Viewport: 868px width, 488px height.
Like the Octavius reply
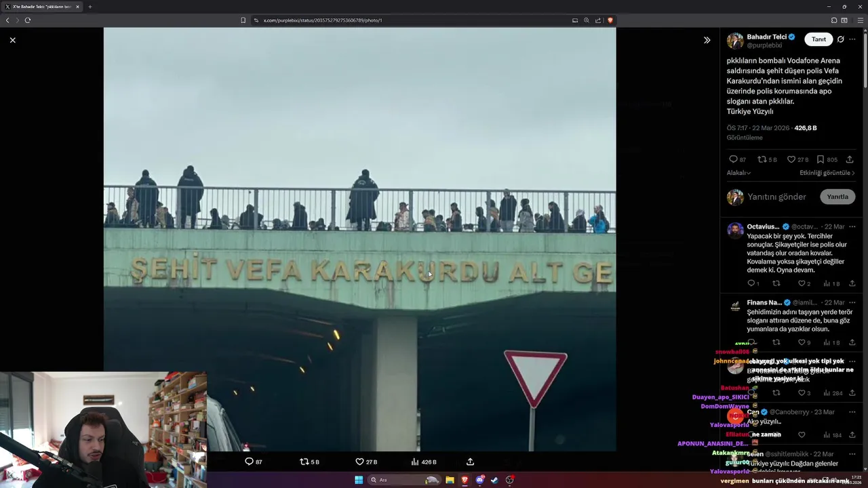click(802, 283)
